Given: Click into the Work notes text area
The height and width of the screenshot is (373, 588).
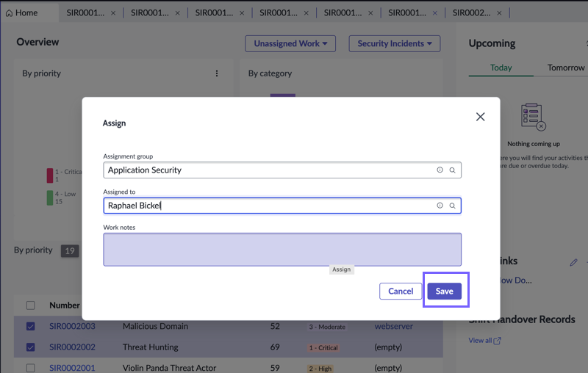Looking at the screenshot, I should tap(282, 250).
